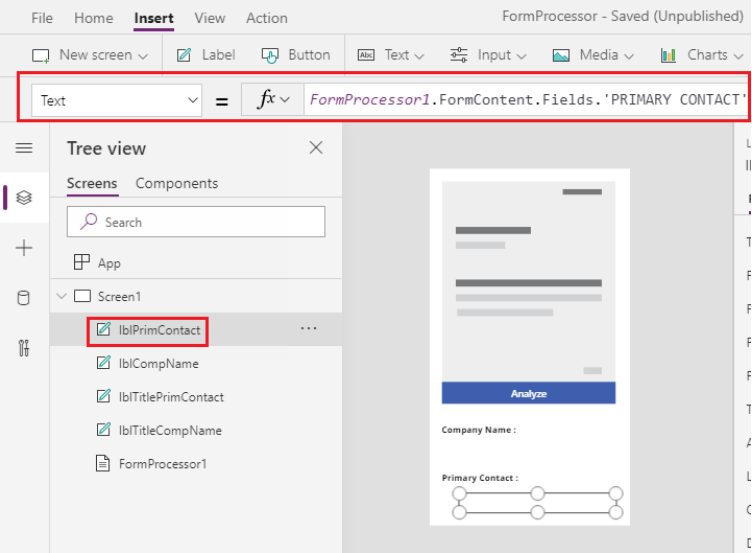Image resolution: width=752 pixels, height=553 pixels.
Task: Open Tree view layers icon in sidebar
Action: tap(24, 197)
